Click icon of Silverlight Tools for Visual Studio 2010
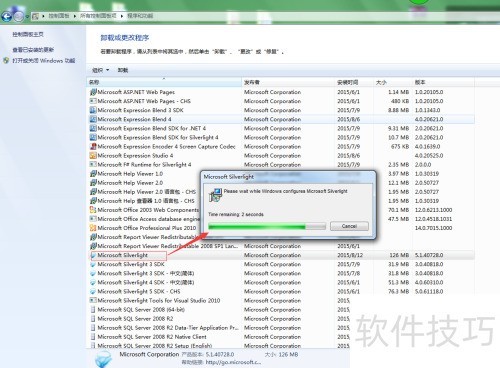The height and width of the screenshot is (368, 500). pyautogui.click(x=93, y=300)
